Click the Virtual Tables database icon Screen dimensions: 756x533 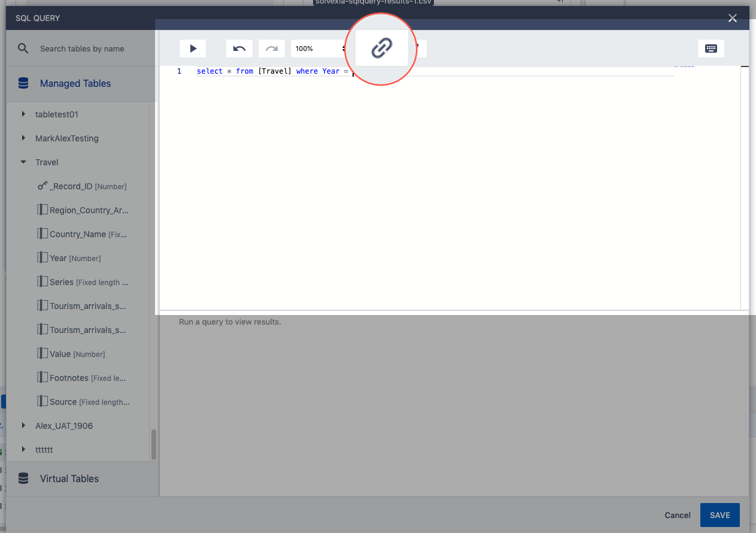pyautogui.click(x=23, y=479)
